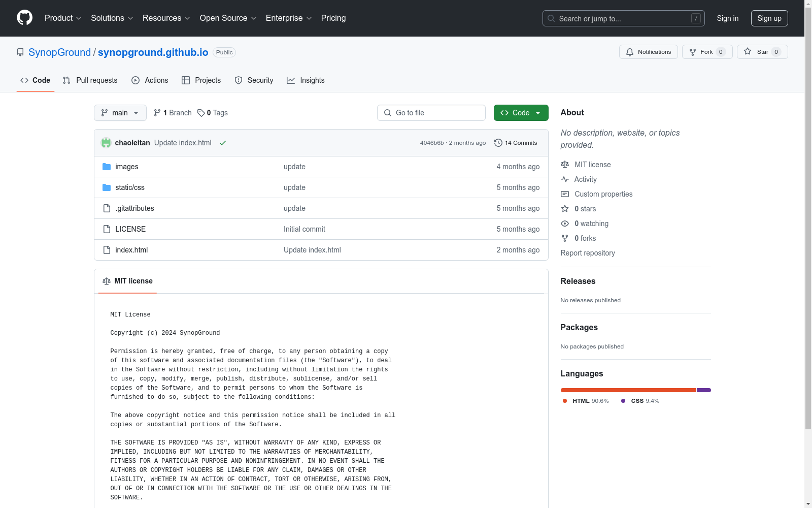Click the static/css folder icon
Image resolution: width=812 pixels, height=508 pixels.
(107, 187)
